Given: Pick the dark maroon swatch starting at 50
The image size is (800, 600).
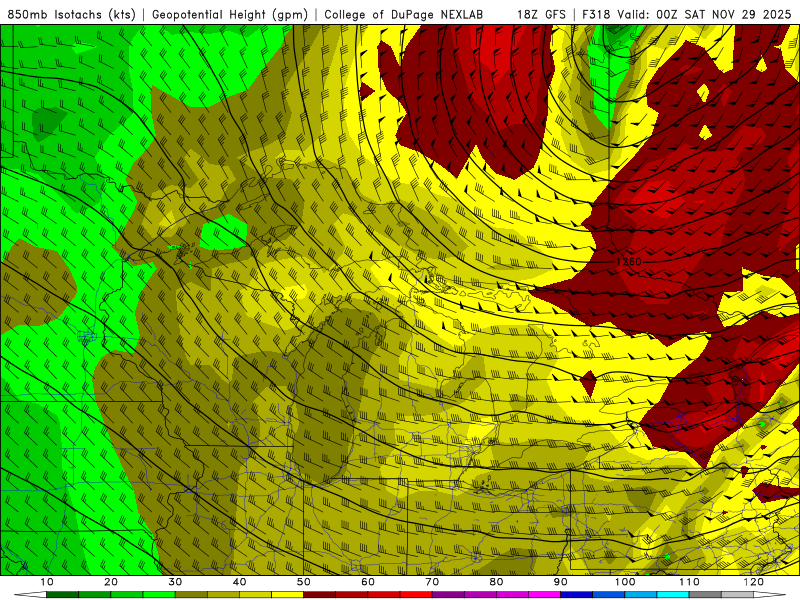Looking at the screenshot, I should click(319, 595).
